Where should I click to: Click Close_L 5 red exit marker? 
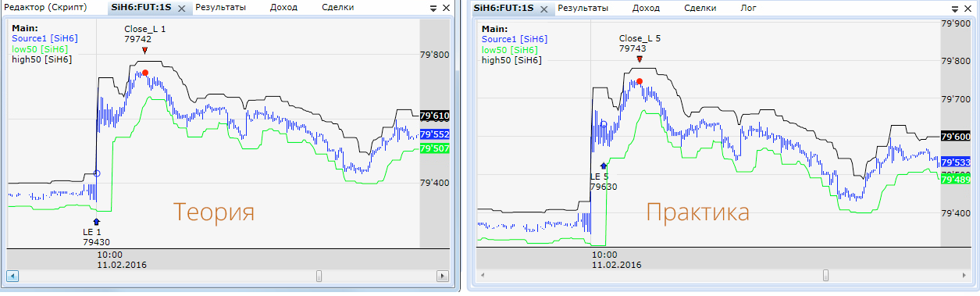[x=640, y=59]
